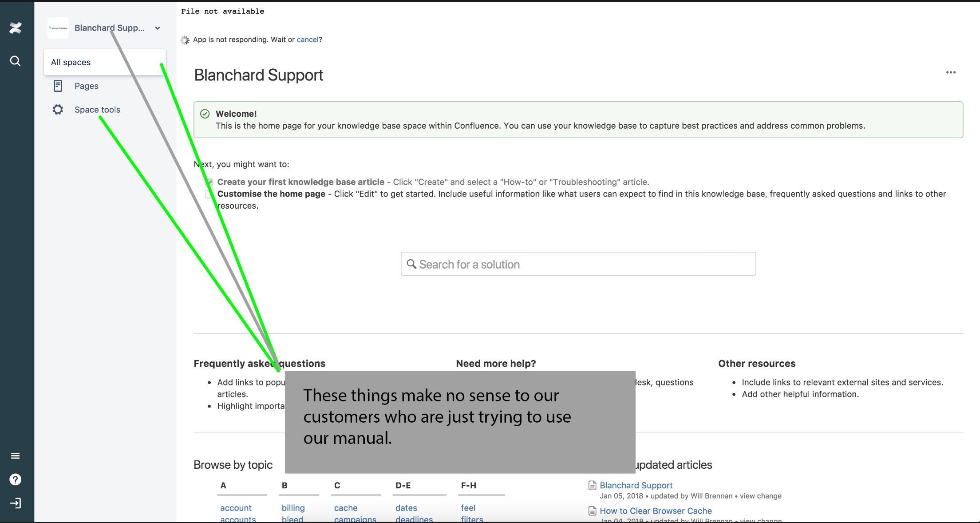Expand the Blanchard Supp... space dropdown chevron
Viewport: 980px width, 523px height.
pos(158,28)
